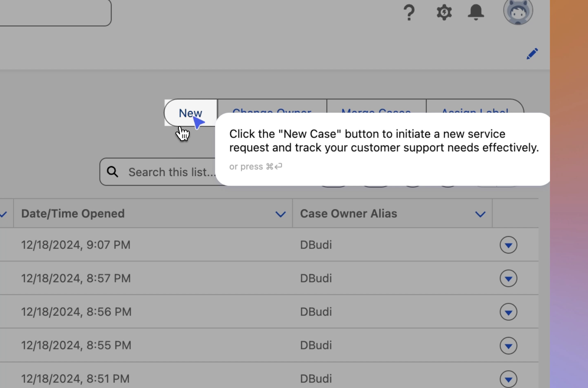588x388 pixels.
Task: Open the setup gear icon
Action: [x=444, y=12]
